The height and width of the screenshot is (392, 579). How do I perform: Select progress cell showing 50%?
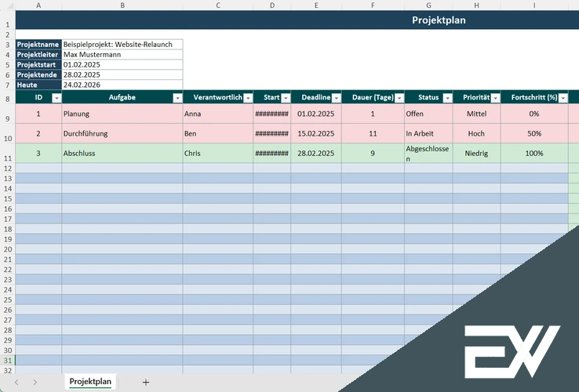(x=534, y=133)
